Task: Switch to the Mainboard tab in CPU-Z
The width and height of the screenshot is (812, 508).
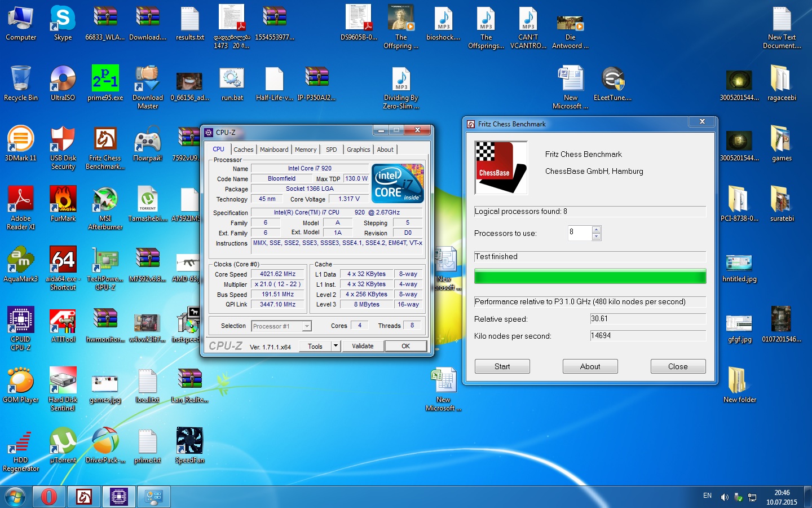Action: coord(274,150)
